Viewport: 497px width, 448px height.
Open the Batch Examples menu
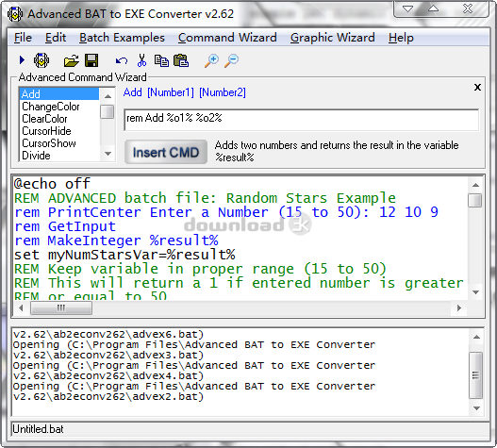(x=122, y=38)
